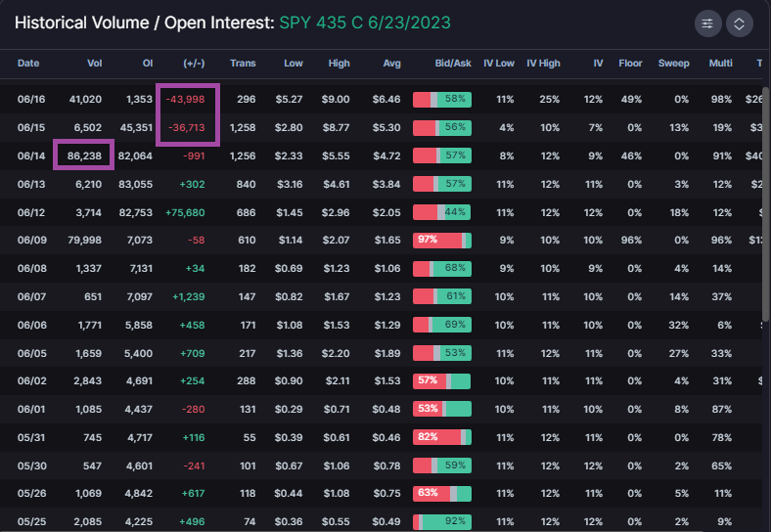The image size is (771, 532).
Task: Click the 82% bid/ask bar for 05/31
Action: (x=442, y=437)
